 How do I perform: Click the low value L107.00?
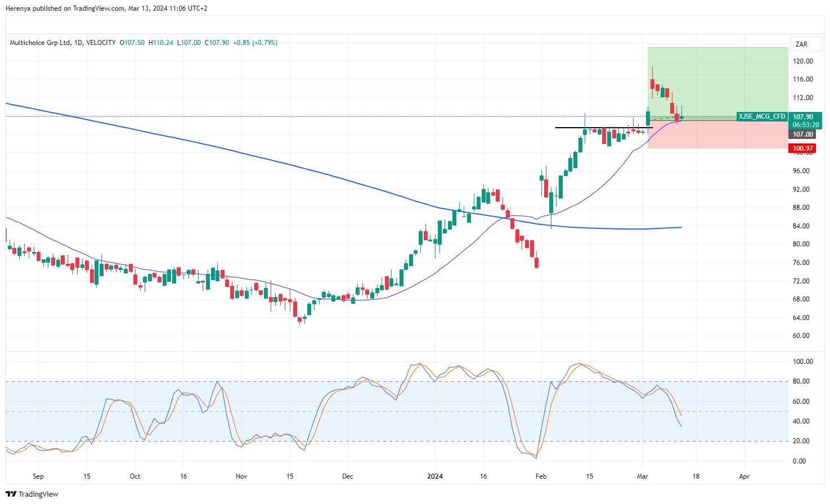[189, 43]
